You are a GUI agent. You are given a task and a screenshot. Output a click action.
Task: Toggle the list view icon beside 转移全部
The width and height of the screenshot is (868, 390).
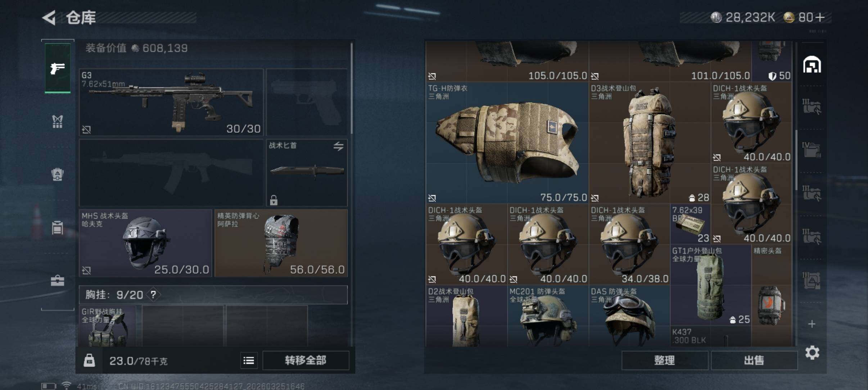click(249, 360)
